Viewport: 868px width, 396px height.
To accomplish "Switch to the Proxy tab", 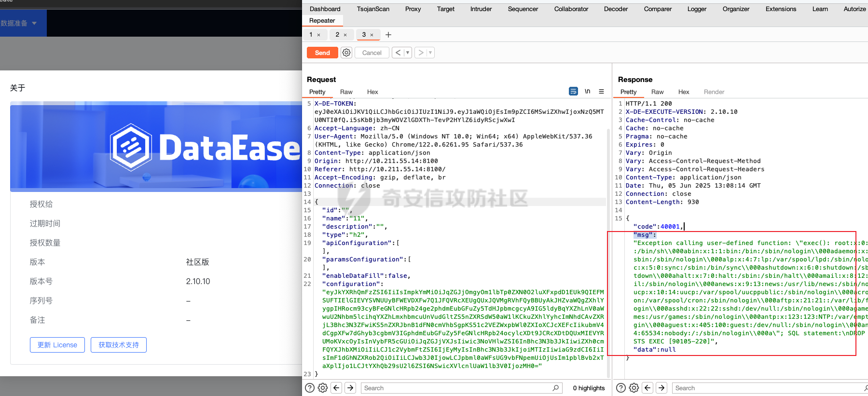I will [413, 9].
